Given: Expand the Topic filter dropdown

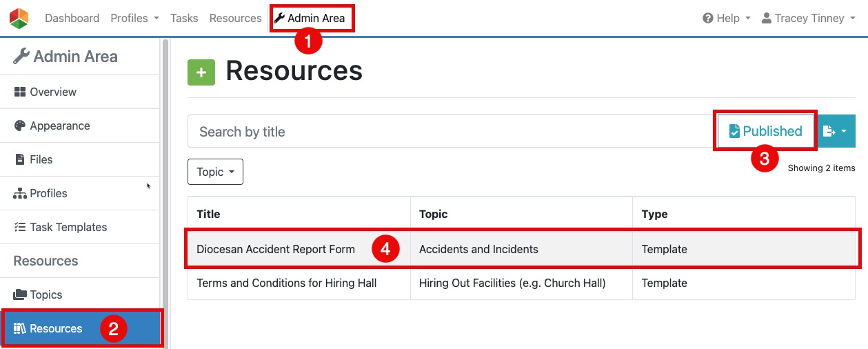Looking at the screenshot, I should tap(215, 172).
